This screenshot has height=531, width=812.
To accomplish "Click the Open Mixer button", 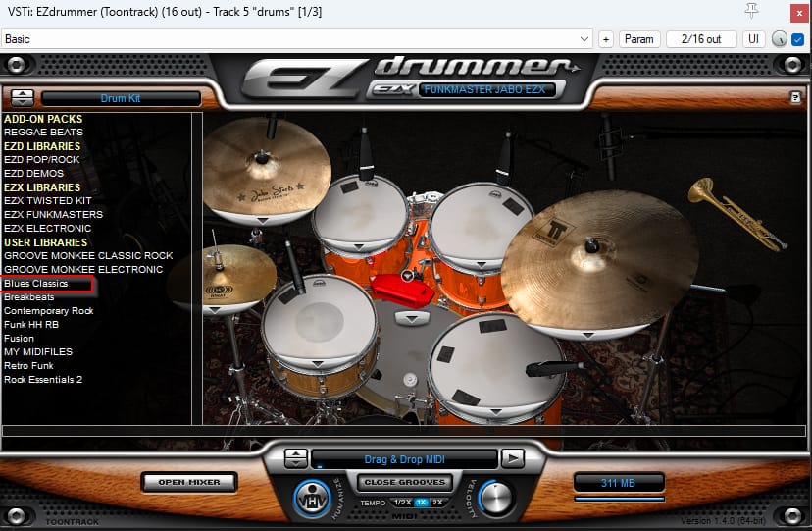I will click(189, 482).
